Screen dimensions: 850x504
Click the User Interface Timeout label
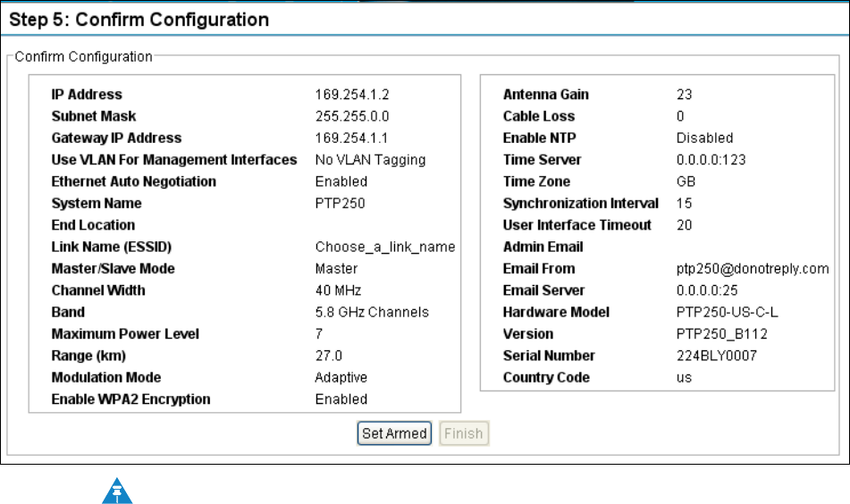coord(576,225)
